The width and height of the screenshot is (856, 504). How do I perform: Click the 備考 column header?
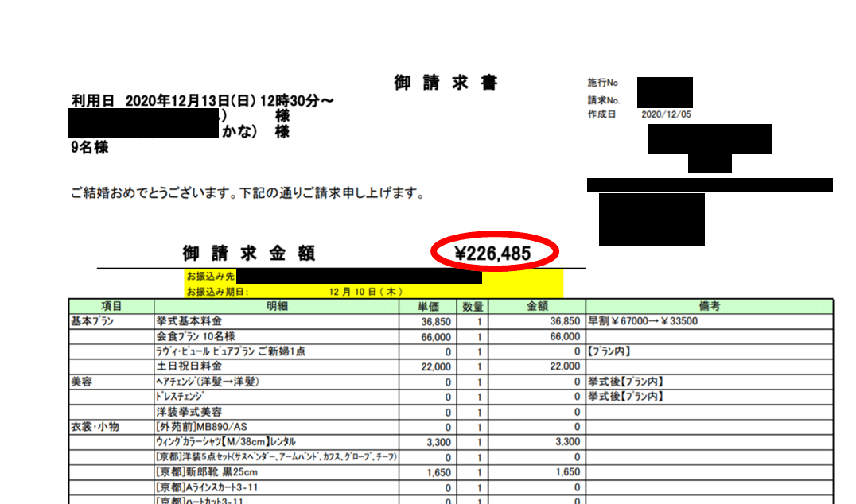click(x=709, y=306)
